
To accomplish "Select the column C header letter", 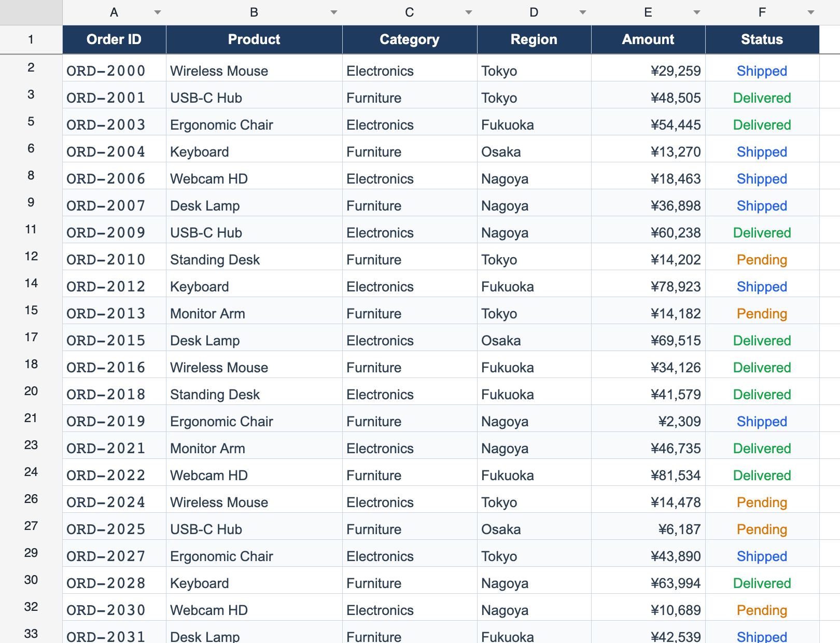I will tap(410, 12).
